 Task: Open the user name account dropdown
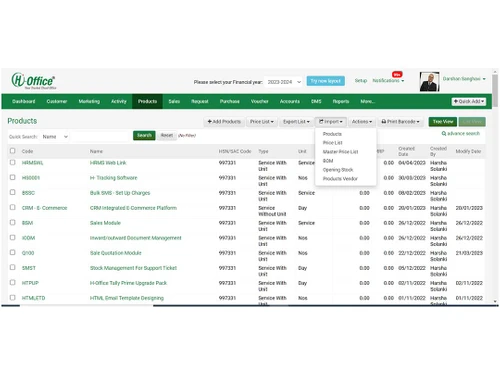click(464, 79)
